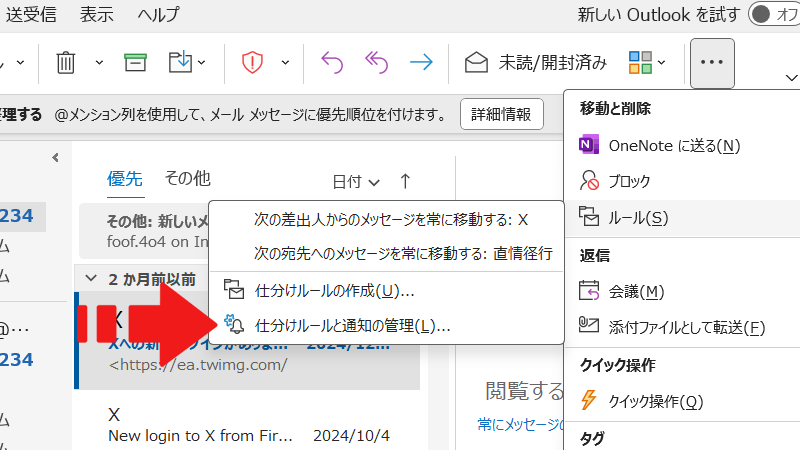This screenshot has width=800, height=450.
Task: Open the New login to X email
Action: pyautogui.click(x=200, y=425)
